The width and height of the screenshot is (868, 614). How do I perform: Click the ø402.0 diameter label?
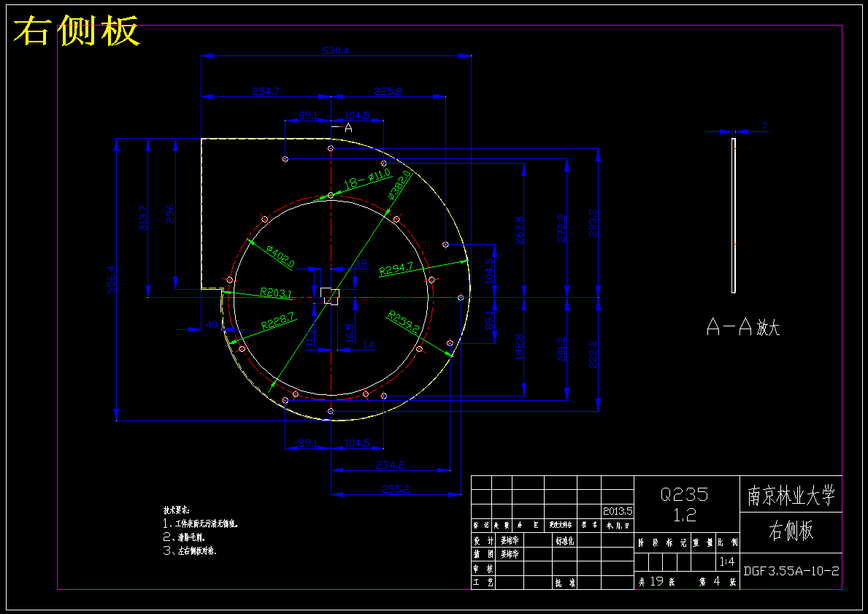[x=280, y=257]
